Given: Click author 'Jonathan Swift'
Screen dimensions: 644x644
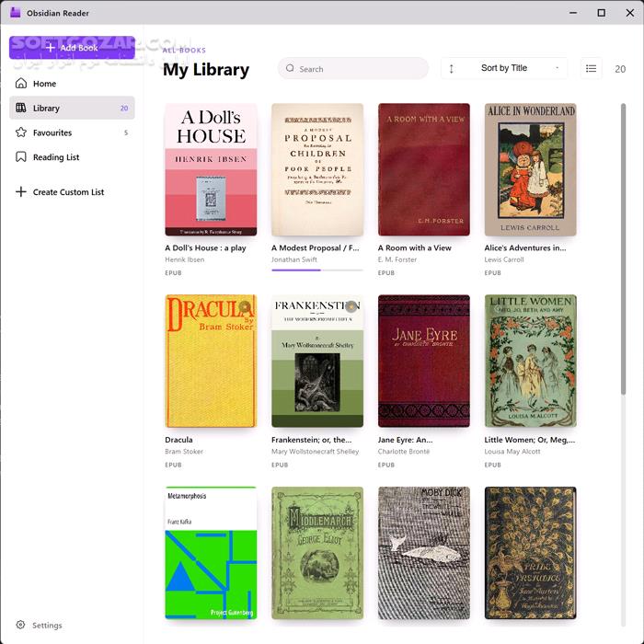Looking at the screenshot, I should click(294, 259).
